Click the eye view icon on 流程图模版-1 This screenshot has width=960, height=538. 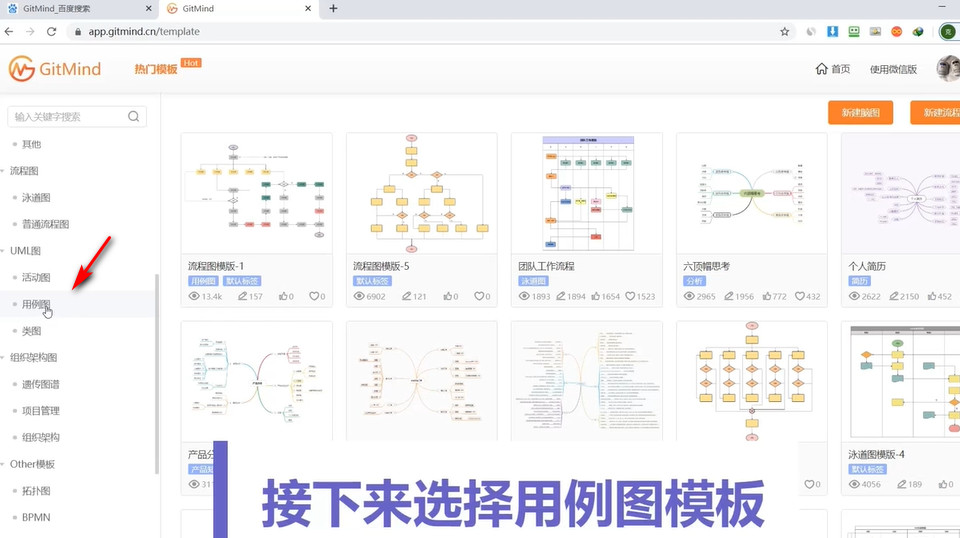(x=194, y=296)
